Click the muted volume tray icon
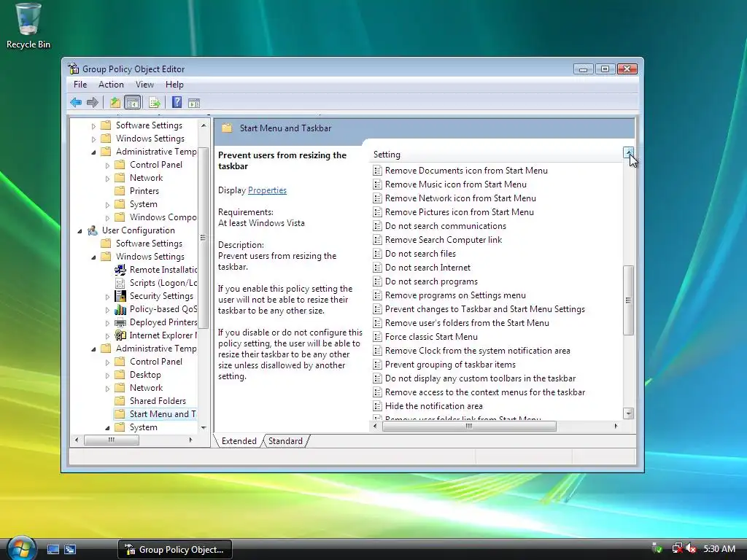The image size is (747, 560). tap(691, 548)
